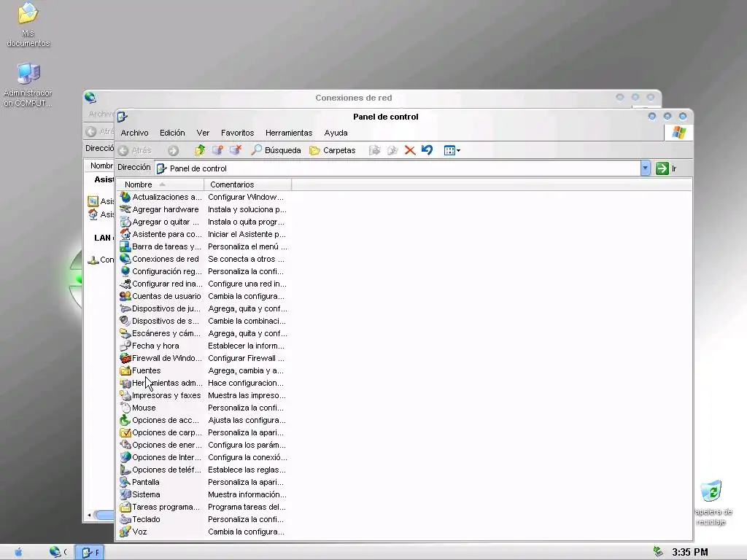The height and width of the screenshot is (560, 747).
Task: Open Cuentas de usuario item
Action: [160, 296]
